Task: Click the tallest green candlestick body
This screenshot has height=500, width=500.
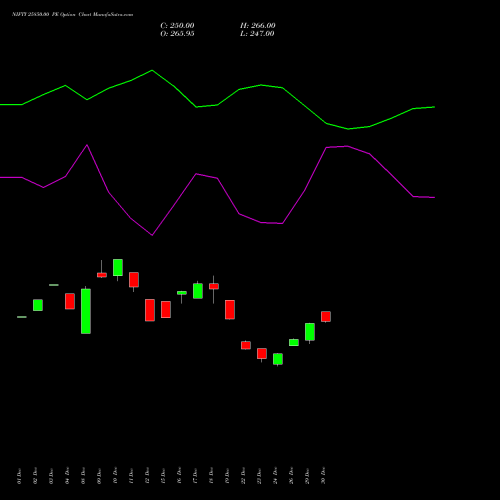Action: [86, 311]
